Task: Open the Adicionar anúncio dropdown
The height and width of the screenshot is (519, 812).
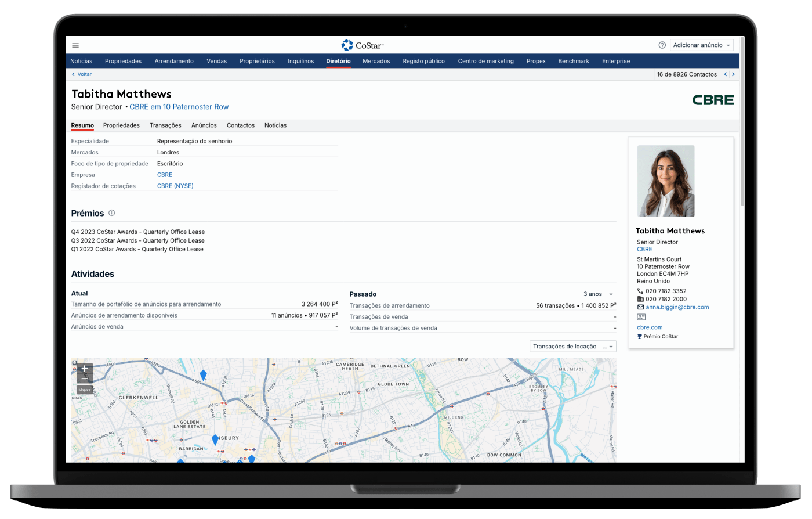Action: pos(702,45)
